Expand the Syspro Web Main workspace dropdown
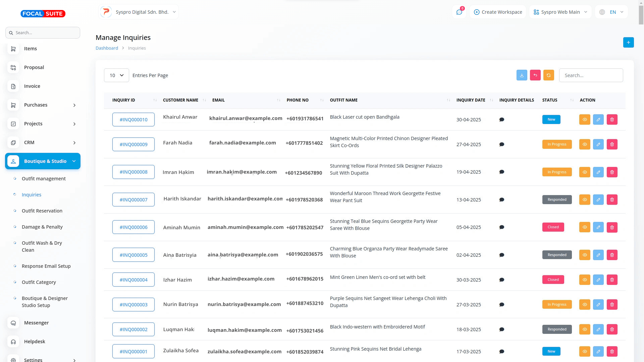 (560, 12)
